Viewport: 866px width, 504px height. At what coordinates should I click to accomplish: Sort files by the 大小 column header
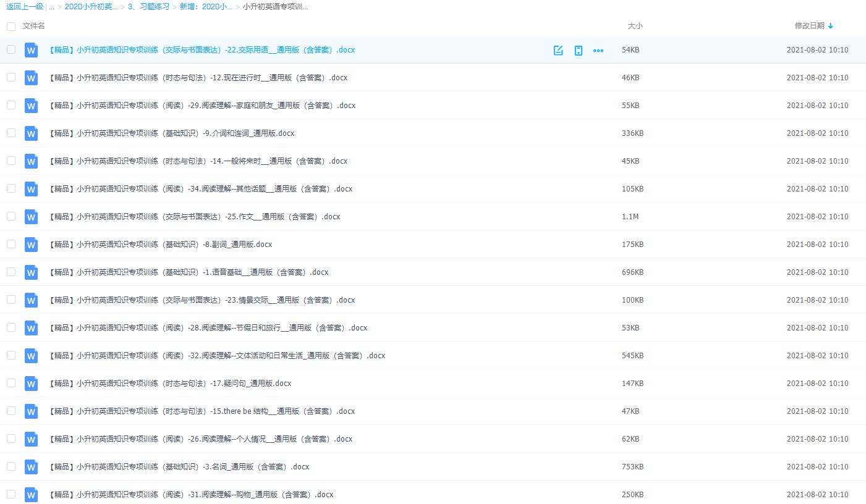635,26
